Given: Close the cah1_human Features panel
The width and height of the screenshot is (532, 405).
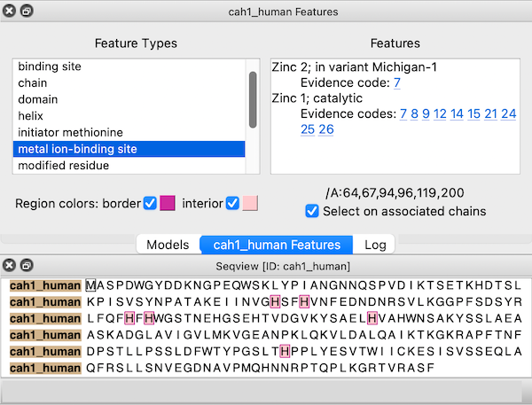Looking at the screenshot, I should pos(9,12).
